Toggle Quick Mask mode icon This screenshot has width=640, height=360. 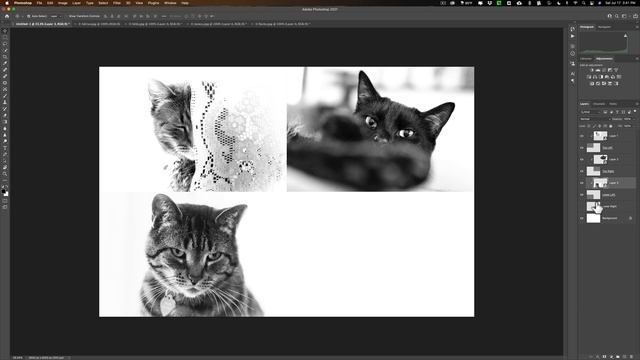5,201
